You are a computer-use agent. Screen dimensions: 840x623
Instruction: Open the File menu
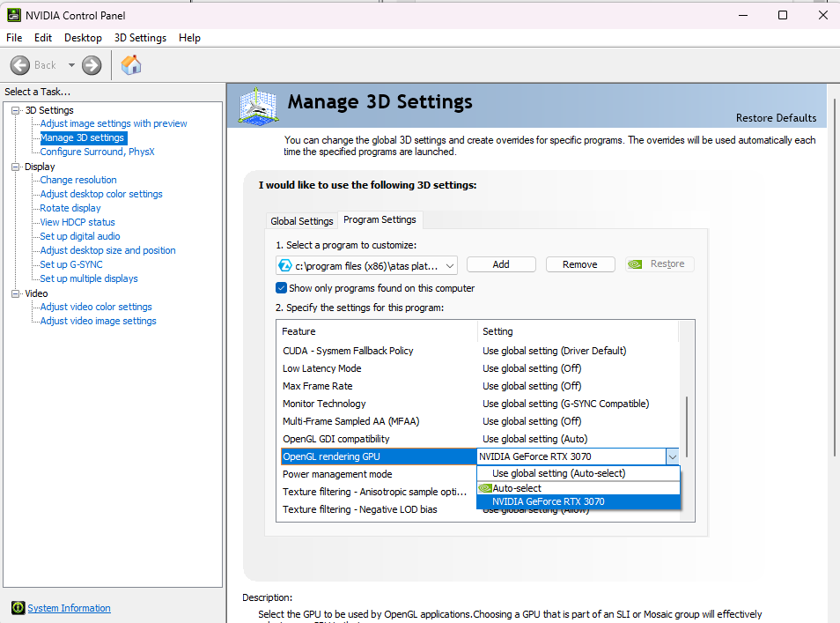point(14,38)
